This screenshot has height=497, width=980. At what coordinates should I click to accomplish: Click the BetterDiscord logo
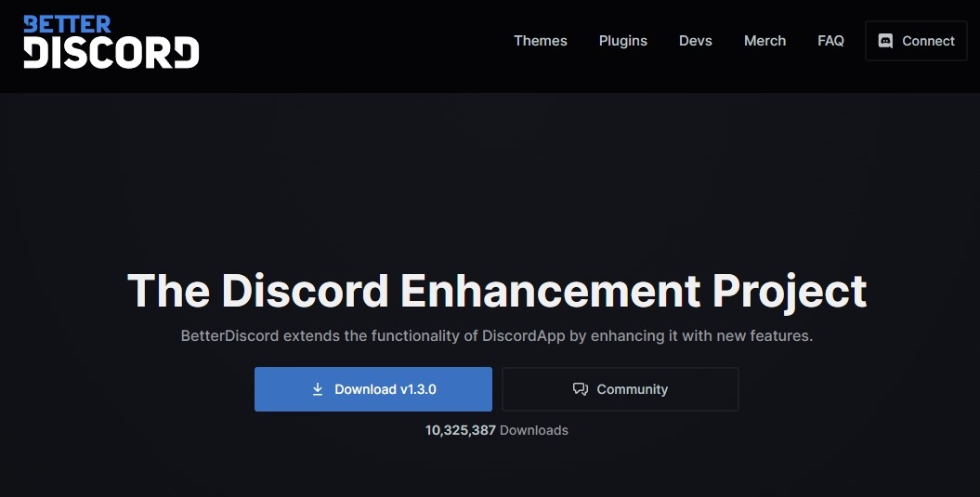(x=111, y=42)
